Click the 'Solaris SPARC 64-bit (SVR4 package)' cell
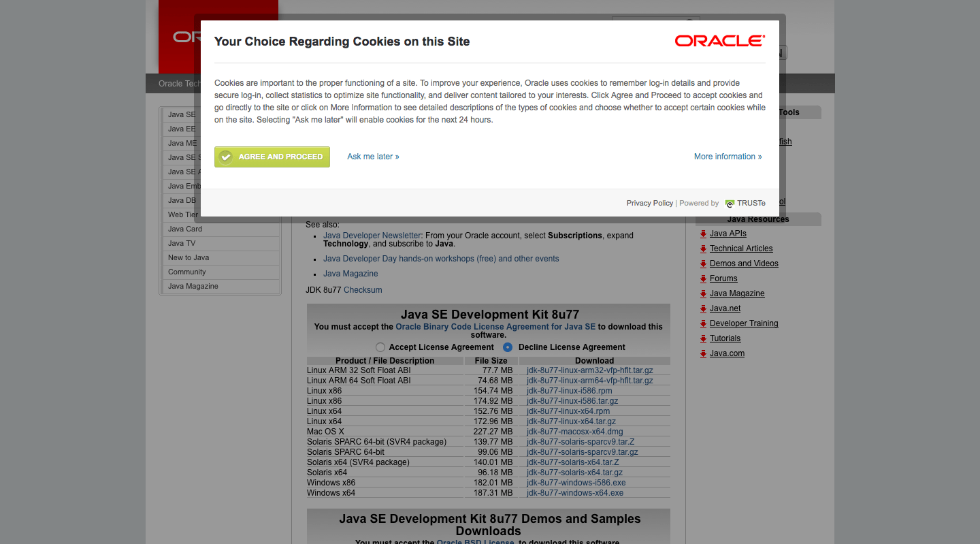The height and width of the screenshot is (544, 980). [385, 442]
